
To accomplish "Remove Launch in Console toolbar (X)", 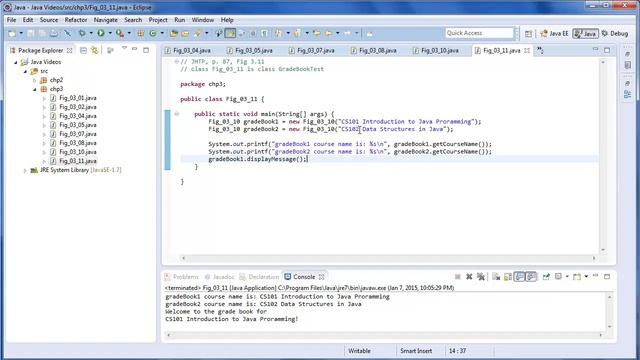I will point(469,277).
